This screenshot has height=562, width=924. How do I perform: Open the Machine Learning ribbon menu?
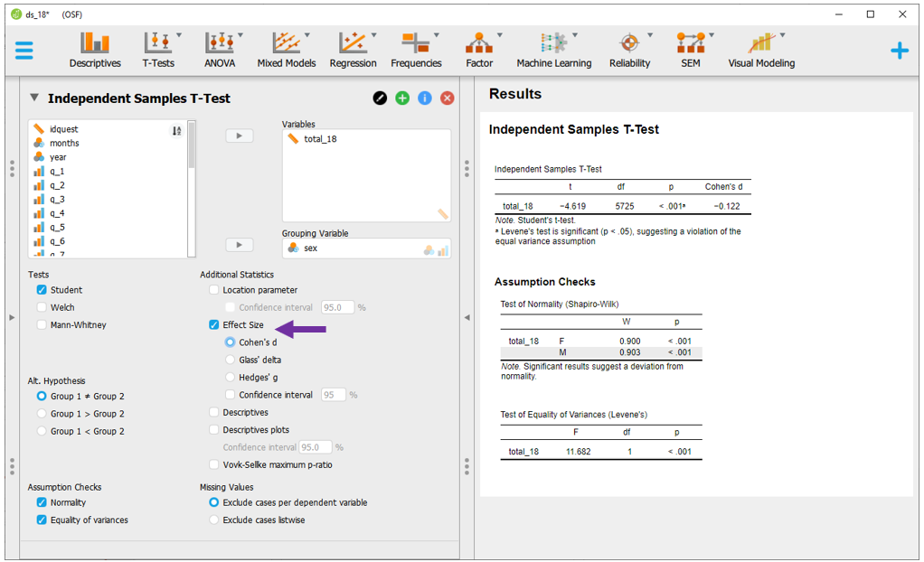(553, 50)
